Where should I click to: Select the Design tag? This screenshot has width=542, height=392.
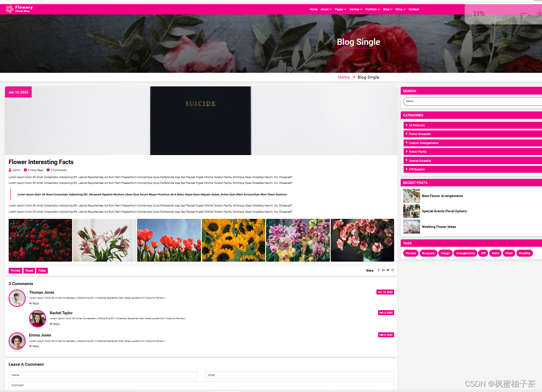(x=445, y=253)
